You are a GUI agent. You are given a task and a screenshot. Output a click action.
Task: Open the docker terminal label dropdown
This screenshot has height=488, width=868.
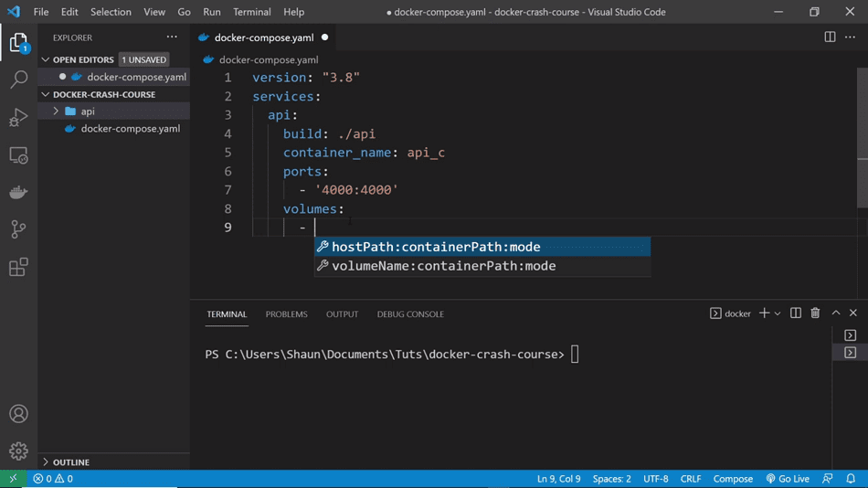click(730, 313)
